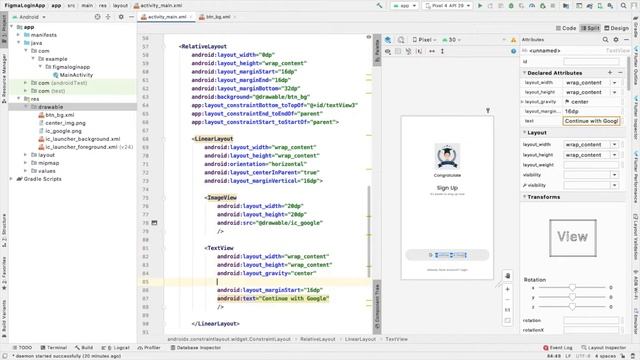Open the Attributes panel gear settings

(616, 40)
